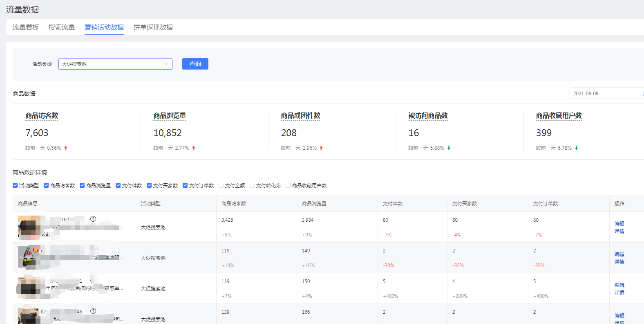Toggle the 商品访客数 column checkbox
This screenshot has height=324, width=644.
(x=46, y=185)
